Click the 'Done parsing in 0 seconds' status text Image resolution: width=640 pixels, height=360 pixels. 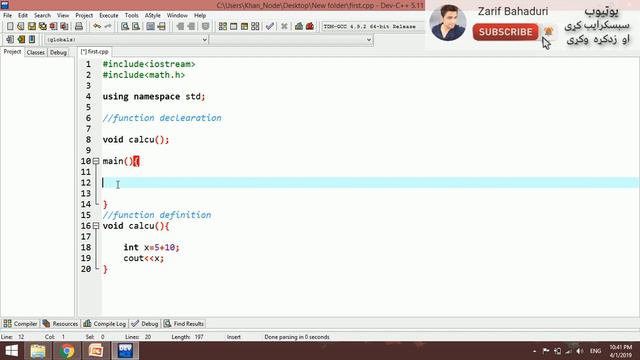pos(297,337)
